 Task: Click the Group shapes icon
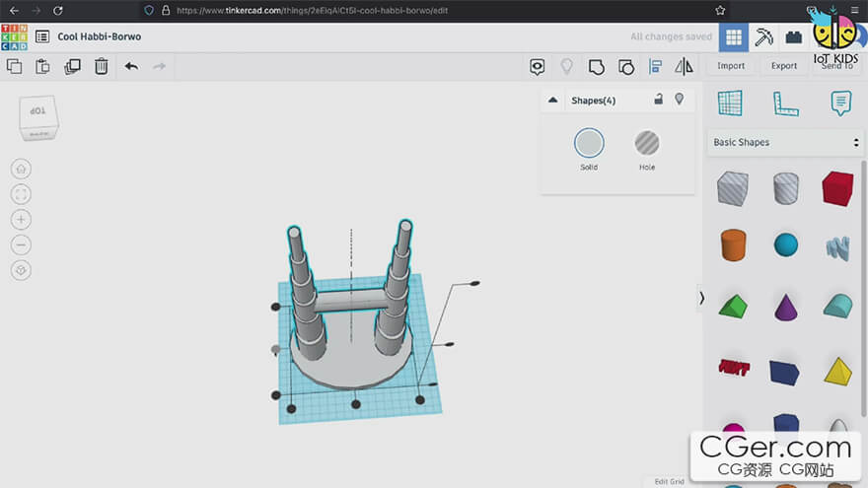click(596, 67)
